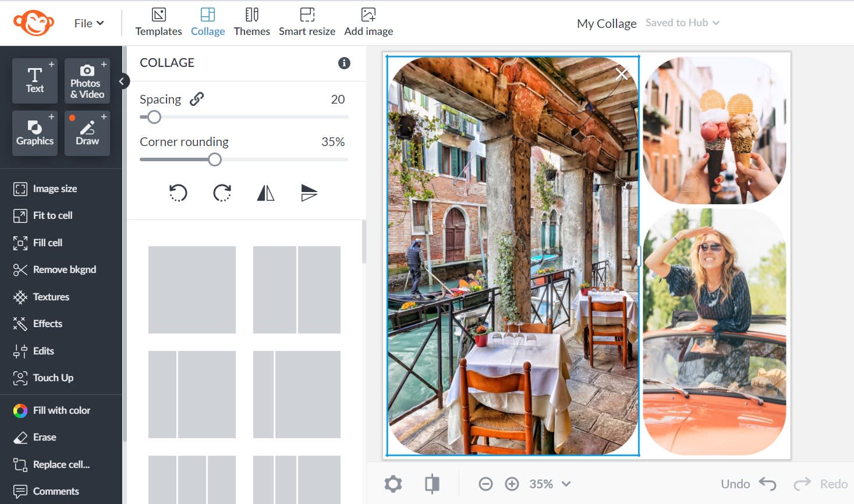Screen dimensions: 854x504
Task: Select the two-column collage layout thumbnail
Action: (296, 290)
